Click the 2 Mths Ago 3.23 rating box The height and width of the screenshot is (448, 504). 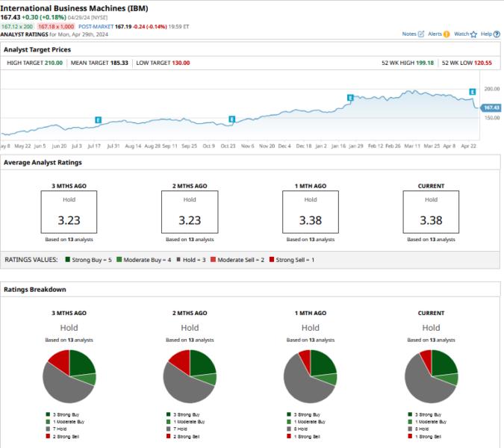point(190,212)
